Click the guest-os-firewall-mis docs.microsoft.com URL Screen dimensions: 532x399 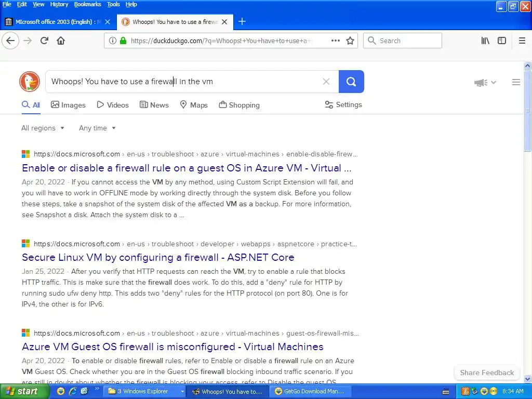point(196,333)
